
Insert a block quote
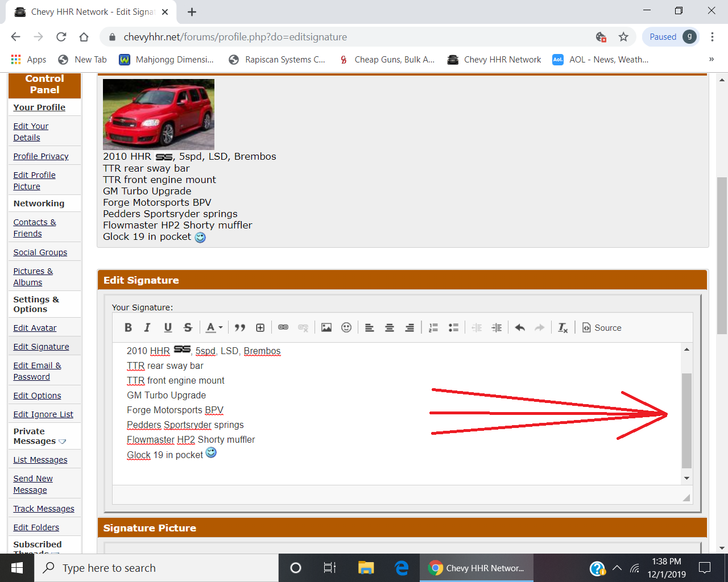pos(240,328)
